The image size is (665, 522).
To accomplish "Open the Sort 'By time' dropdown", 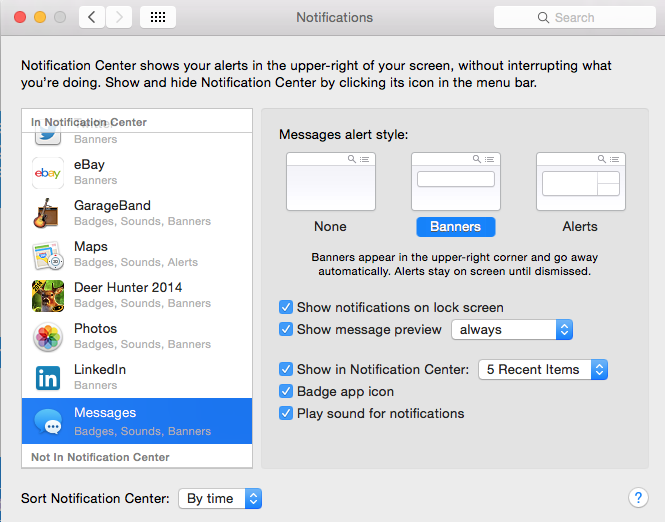I will tap(220, 498).
